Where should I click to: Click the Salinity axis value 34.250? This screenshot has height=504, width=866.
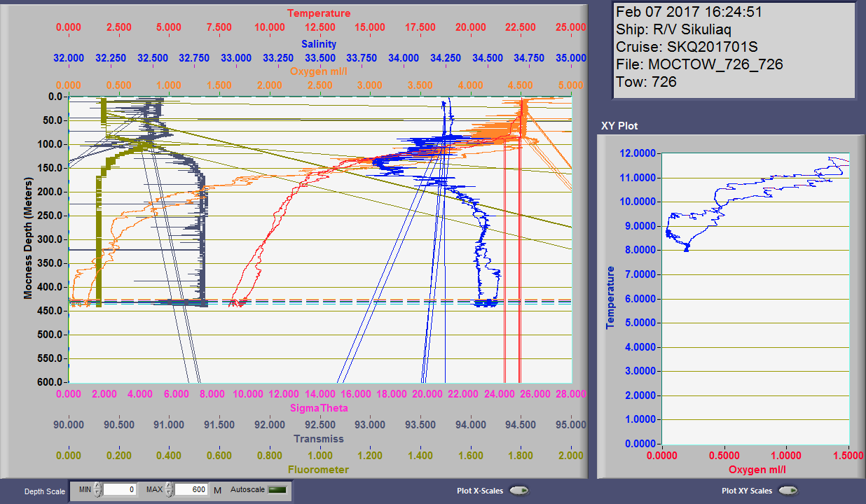tap(445, 57)
